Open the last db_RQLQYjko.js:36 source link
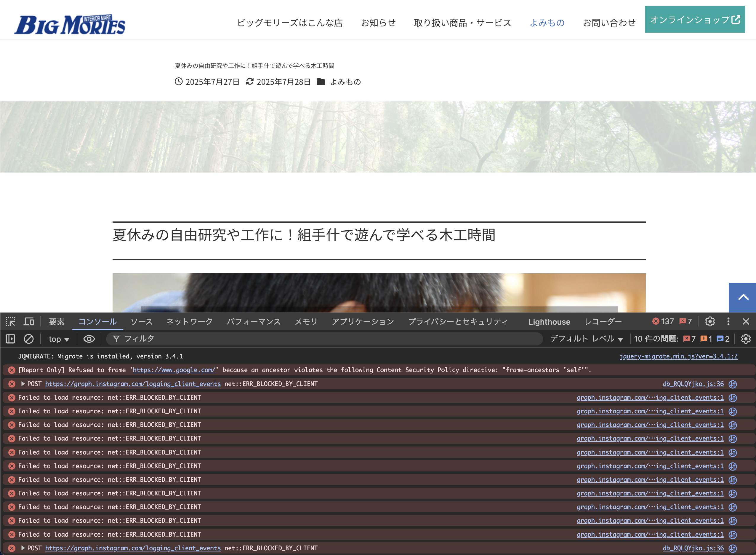Viewport: 756px width, 555px height. pos(693,548)
